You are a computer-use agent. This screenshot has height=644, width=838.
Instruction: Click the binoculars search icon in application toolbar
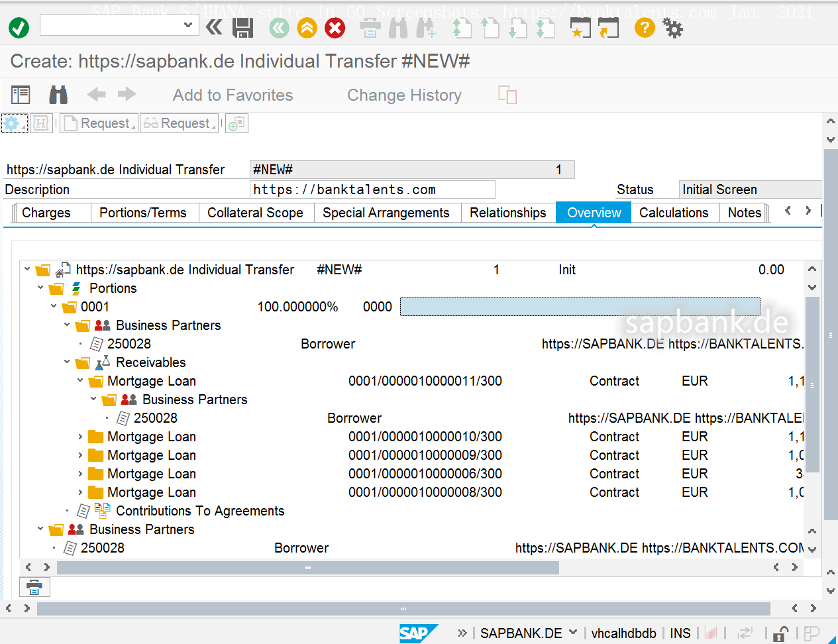click(58, 95)
